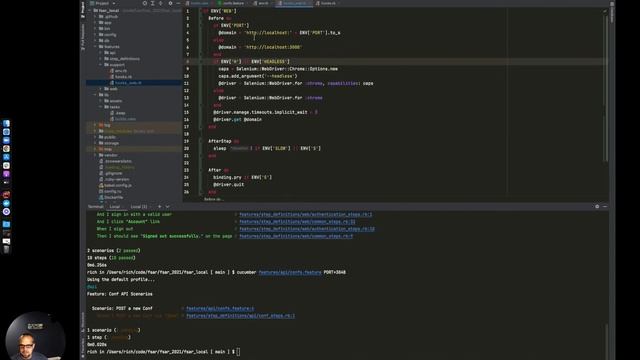Select the api folder under features

coord(110,53)
